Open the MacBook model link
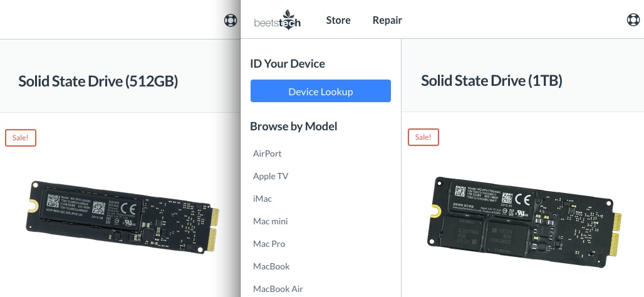Viewport: 644px width, 297px height. pyautogui.click(x=271, y=266)
